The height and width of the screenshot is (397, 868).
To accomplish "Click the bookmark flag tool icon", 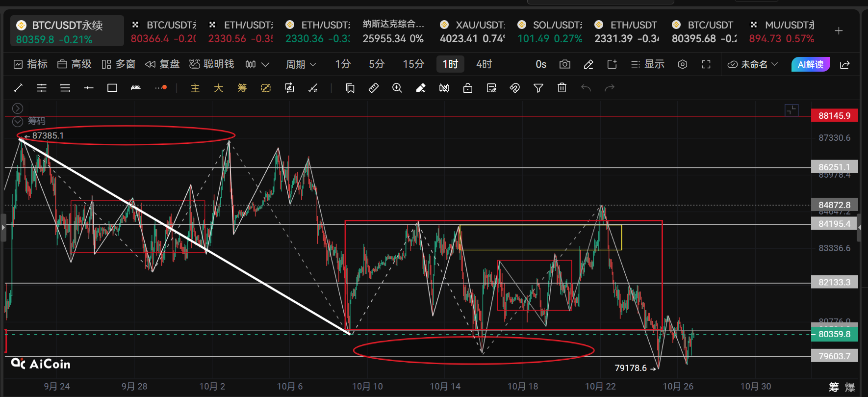I will click(350, 88).
